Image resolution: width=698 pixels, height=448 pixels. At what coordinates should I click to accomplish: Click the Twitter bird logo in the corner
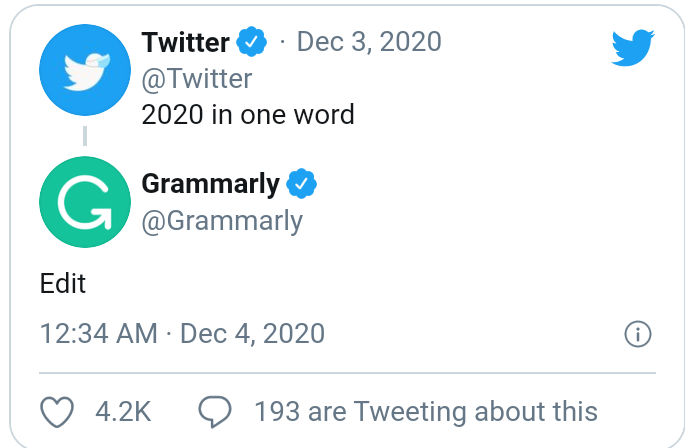click(x=632, y=47)
